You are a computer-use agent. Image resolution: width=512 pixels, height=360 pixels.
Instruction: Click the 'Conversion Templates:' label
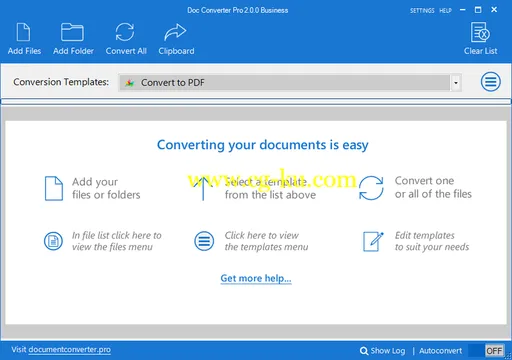61,82
